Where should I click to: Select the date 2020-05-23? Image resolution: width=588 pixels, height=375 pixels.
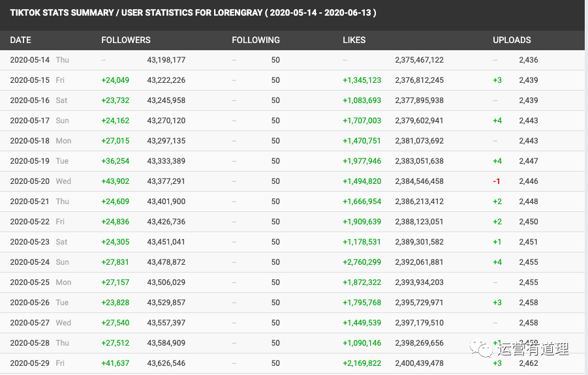point(29,242)
